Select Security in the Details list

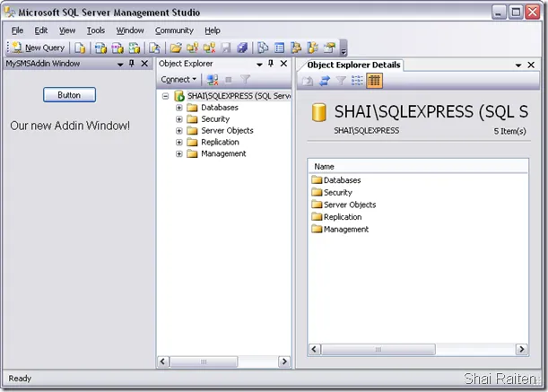(338, 193)
